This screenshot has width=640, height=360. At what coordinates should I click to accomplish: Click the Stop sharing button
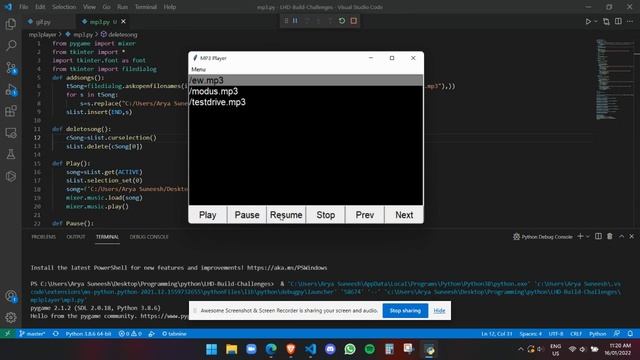(x=405, y=311)
